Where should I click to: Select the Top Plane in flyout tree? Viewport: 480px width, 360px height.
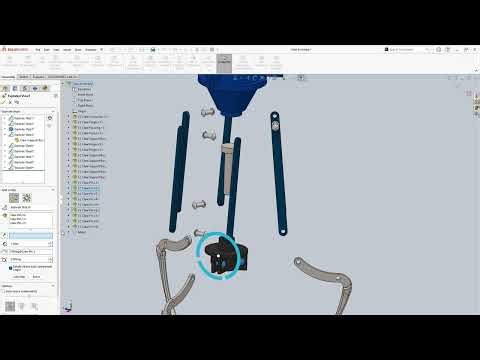pos(82,100)
